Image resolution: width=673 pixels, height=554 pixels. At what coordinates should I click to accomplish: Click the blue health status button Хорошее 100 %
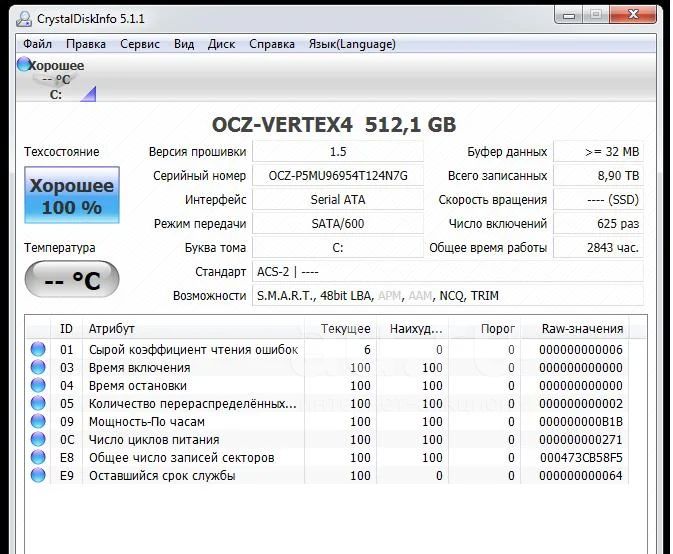[x=72, y=195]
